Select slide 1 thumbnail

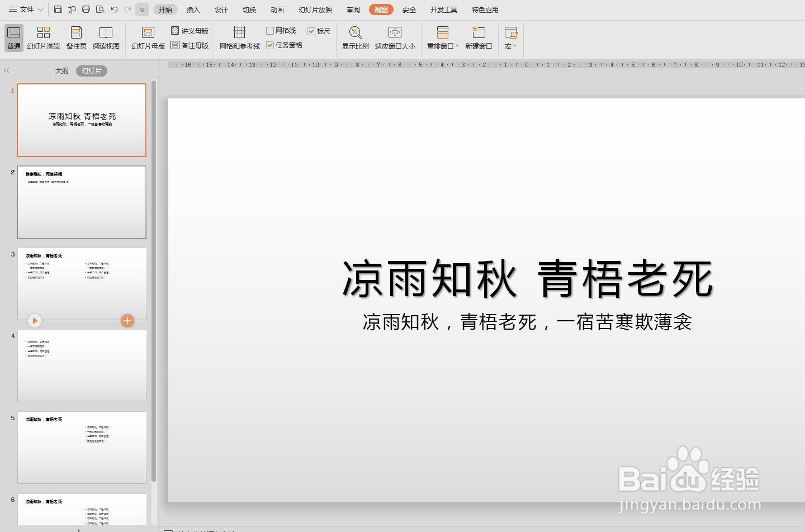(x=82, y=120)
